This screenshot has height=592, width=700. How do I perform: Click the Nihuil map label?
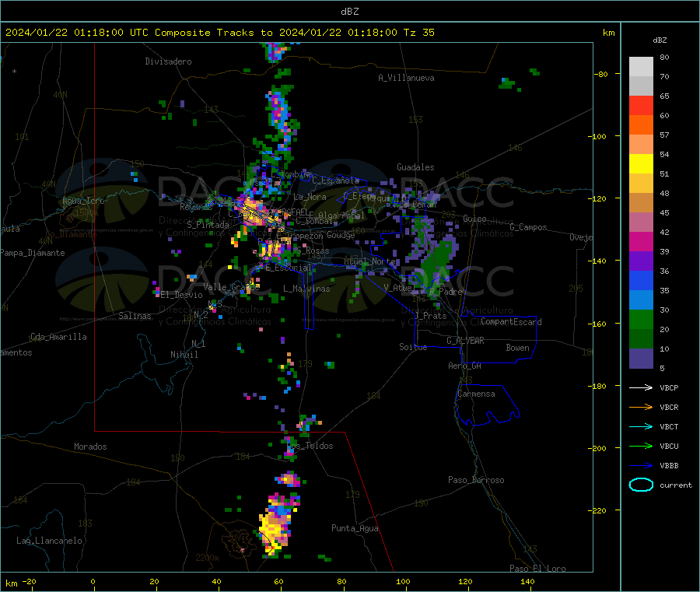coord(184,355)
